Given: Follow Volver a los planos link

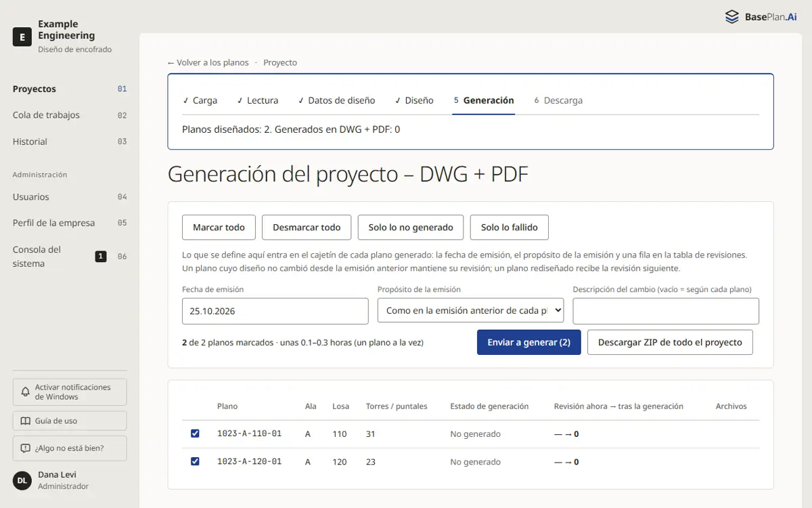Looking at the screenshot, I should click(x=208, y=62).
